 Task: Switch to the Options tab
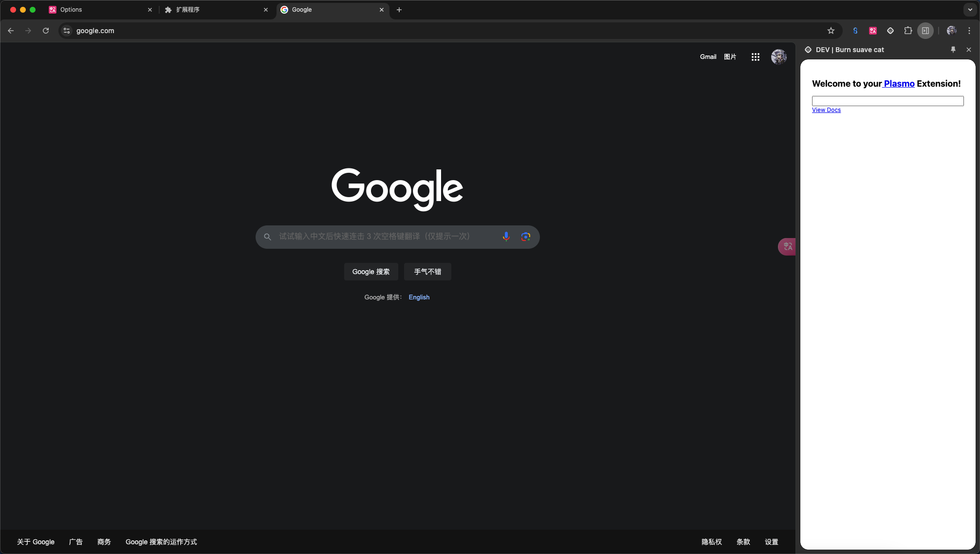101,10
